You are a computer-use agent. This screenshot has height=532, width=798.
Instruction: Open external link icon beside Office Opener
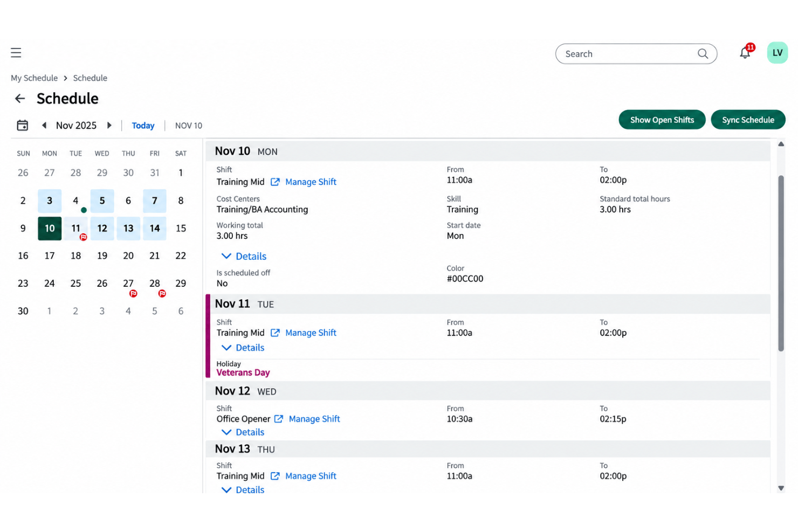tap(278, 419)
